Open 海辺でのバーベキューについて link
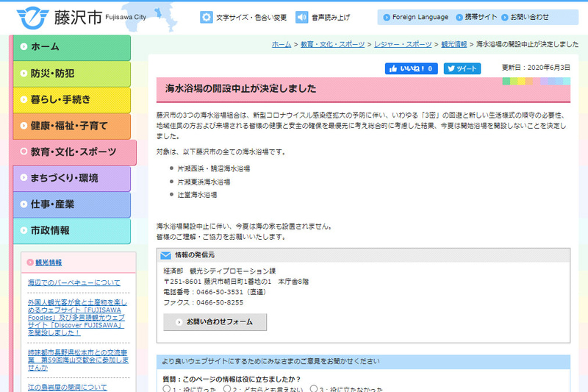Image resolution: width=588 pixels, height=392 pixels. [x=74, y=282]
